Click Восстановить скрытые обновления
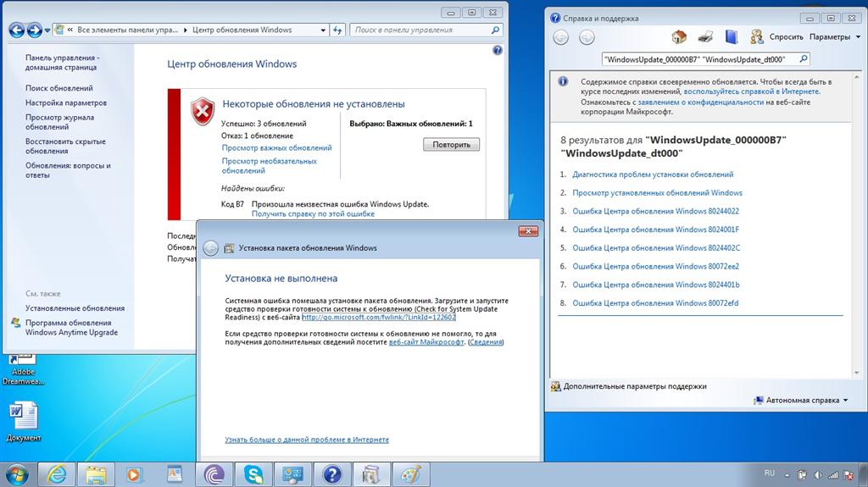The image size is (868, 487). pos(65,146)
